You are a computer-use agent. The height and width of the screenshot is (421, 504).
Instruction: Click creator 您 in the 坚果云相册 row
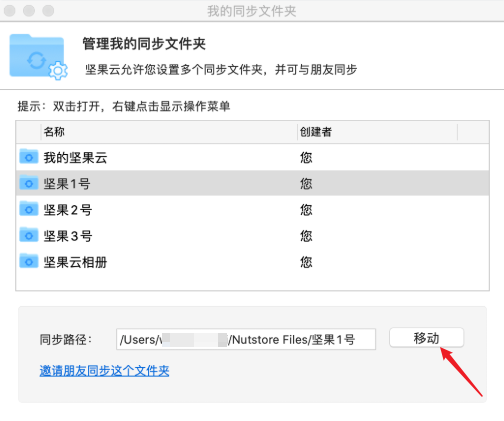(306, 262)
